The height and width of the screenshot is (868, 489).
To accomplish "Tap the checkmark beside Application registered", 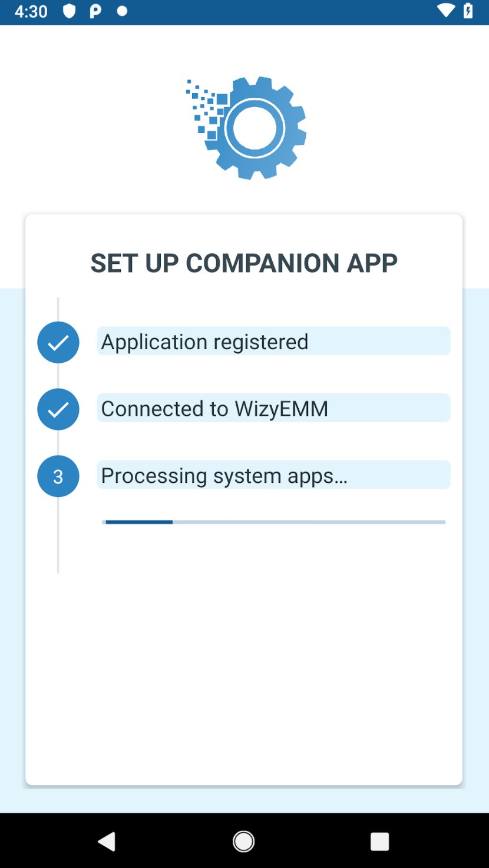I will point(58,342).
